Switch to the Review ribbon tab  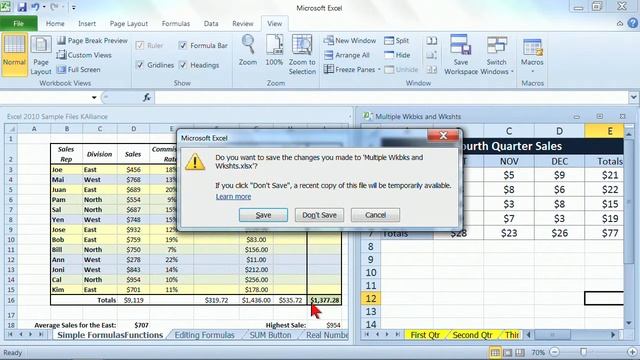click(x=243, y=24)
